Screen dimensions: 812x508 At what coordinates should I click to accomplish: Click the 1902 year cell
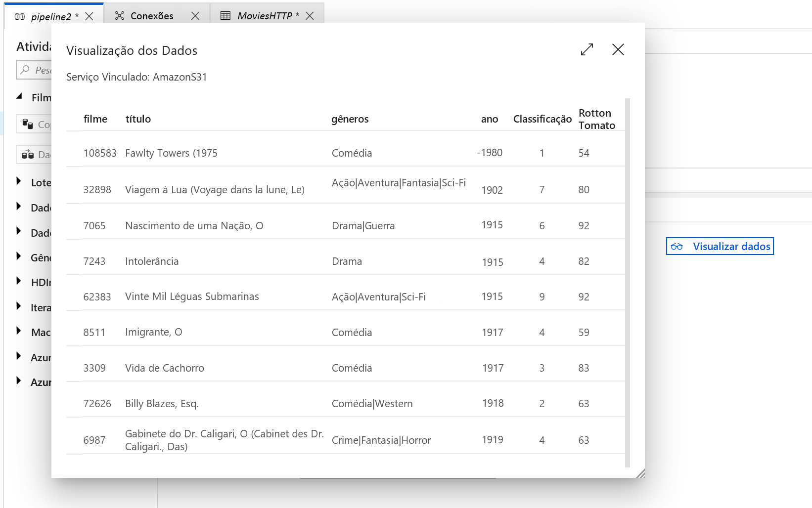point(492,190)
